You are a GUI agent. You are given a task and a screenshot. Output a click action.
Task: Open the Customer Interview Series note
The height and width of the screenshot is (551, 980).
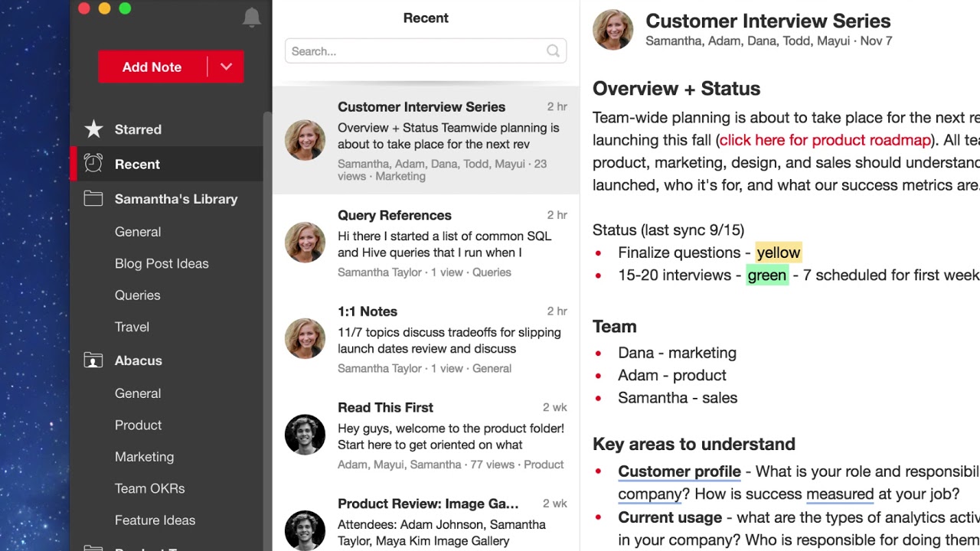pos(426,140)
